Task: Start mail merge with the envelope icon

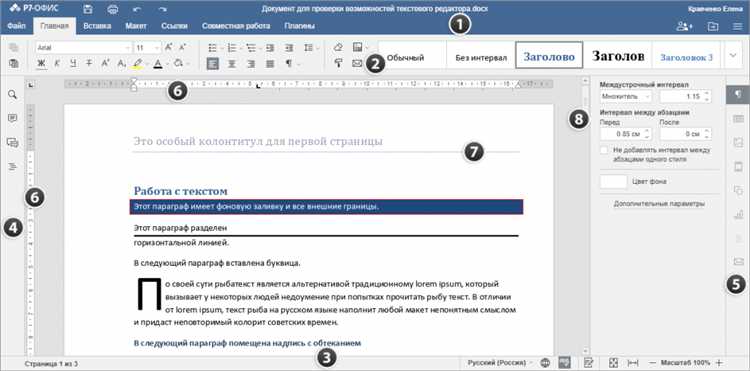Action: tap(357, 63)
